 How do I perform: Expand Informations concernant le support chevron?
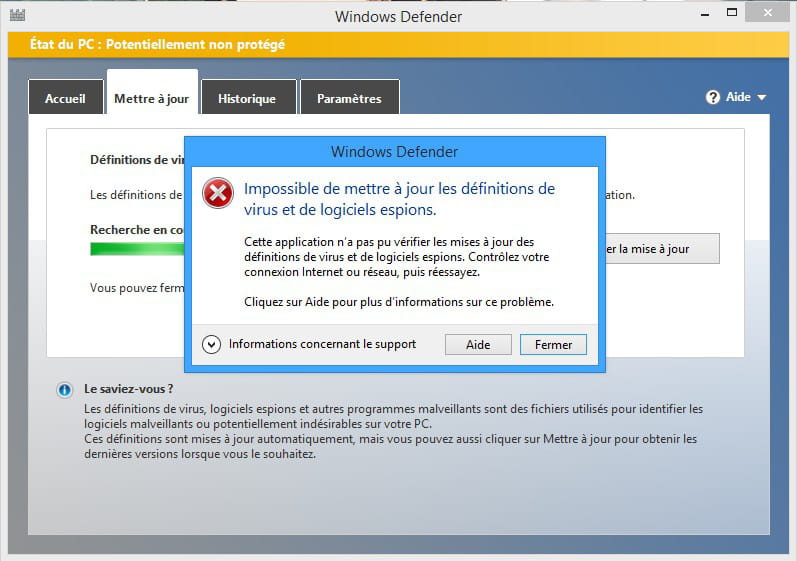click(211, 345)
